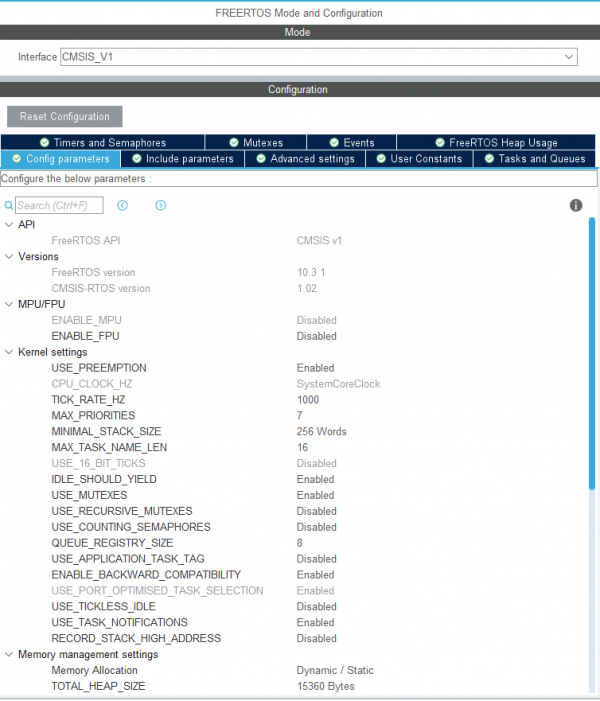Select USE_MUTEXES Enabled value
The height and width of the screenshot is (701, 600).
pyautogui.click(x=315, y=495)
